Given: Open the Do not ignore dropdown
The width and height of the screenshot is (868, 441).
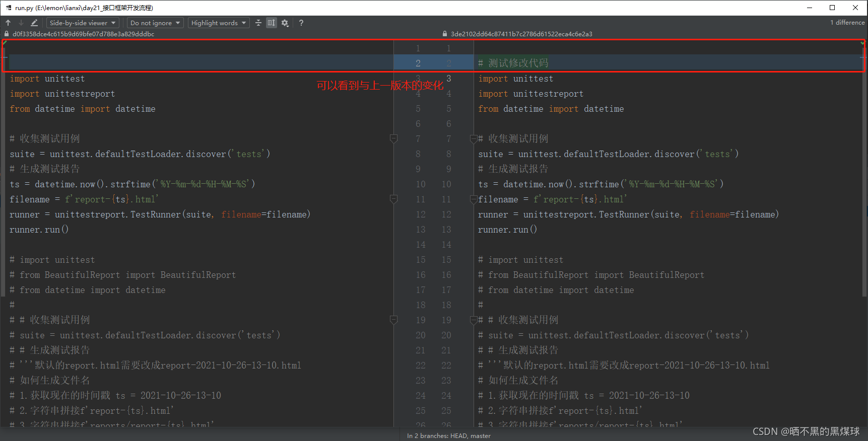Looking at the screenshot, I should pyautogui.click(x=155, y=23).
